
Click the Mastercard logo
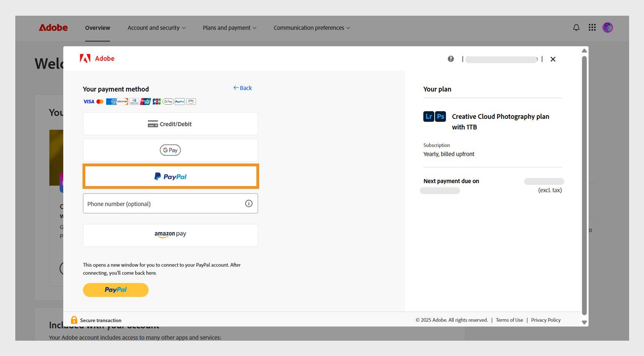(100, 101)
